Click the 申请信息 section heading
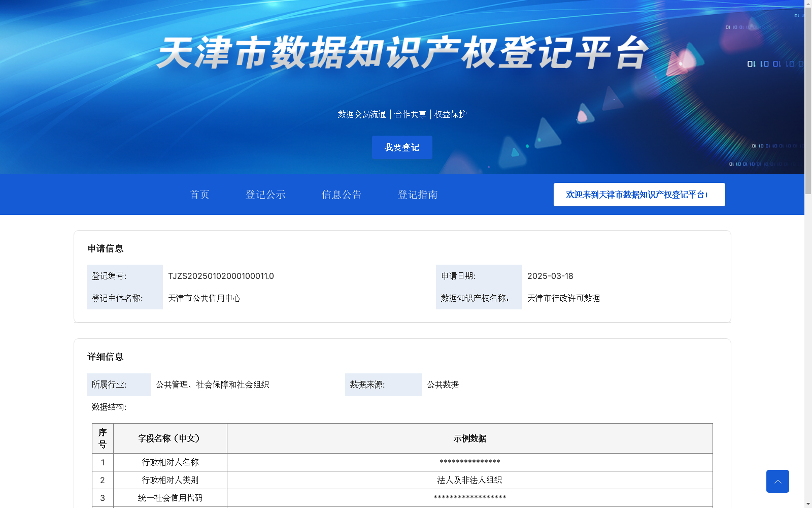The image size is (812, 508). [106, 248]
